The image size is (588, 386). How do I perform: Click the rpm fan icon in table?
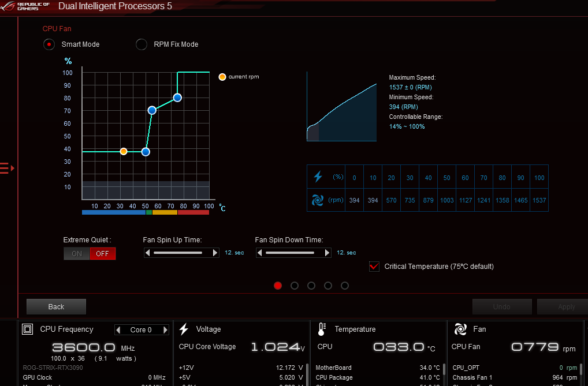[x=318, y=200]
